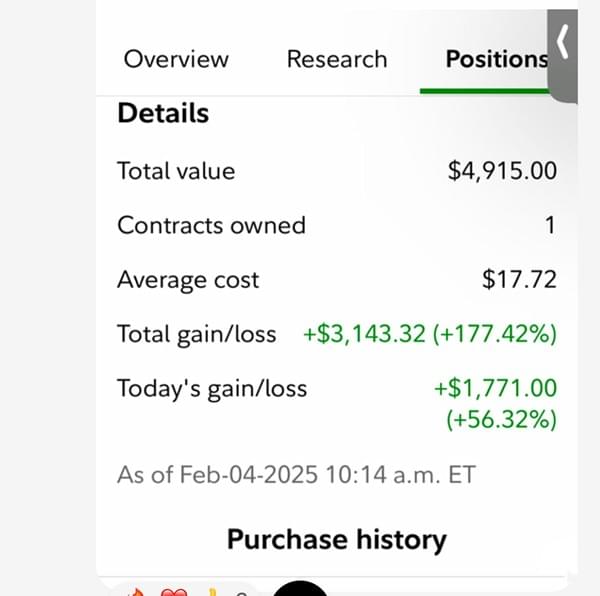The image size is (600, 596).
Task: Click the gray chevron arrow handle
Action: tap(563, 45)
